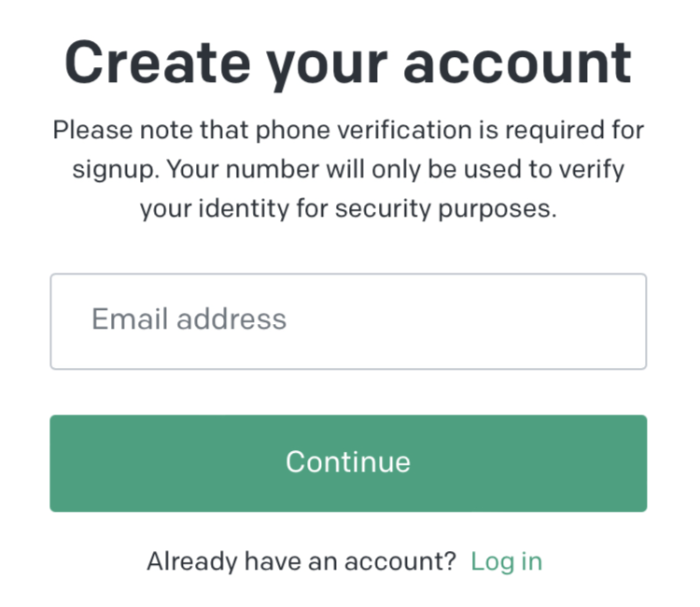Image resolution: width=700 pixels, height=607 pixels.
Task: Select the green "Log in" text
Action: click(x=506, y=561)
